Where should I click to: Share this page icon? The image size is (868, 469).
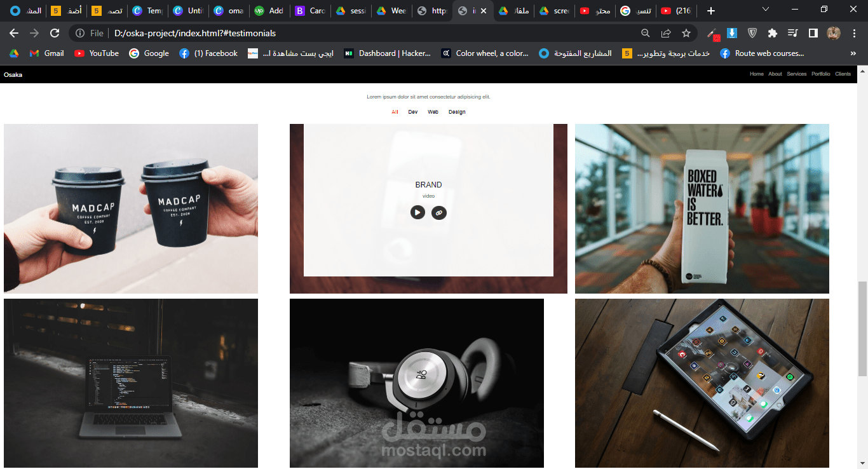pyautogui.click(x=666, y=33)
